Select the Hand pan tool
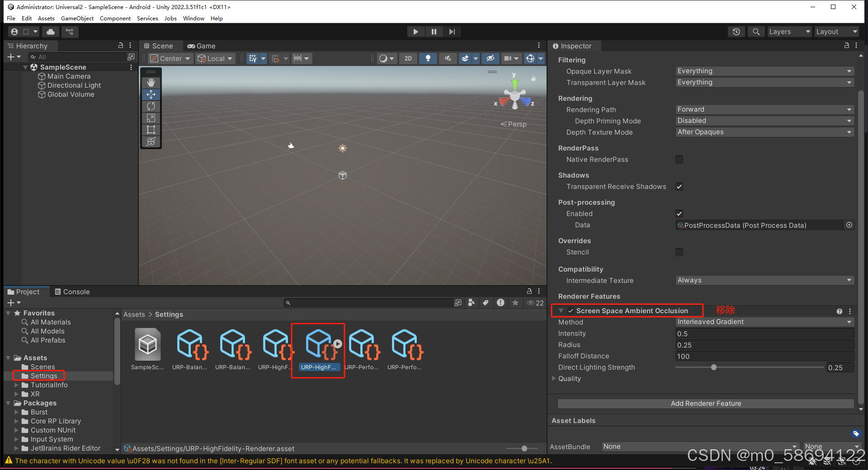This screenshot has height=470, width=868. (x=151, y=83)
